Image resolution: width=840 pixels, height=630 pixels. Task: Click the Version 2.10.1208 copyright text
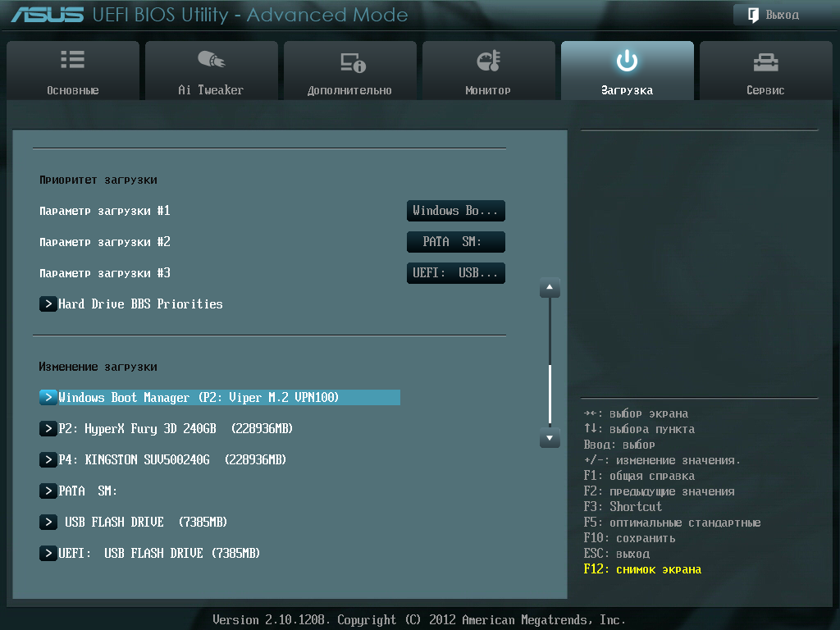(x=419, y=620)
